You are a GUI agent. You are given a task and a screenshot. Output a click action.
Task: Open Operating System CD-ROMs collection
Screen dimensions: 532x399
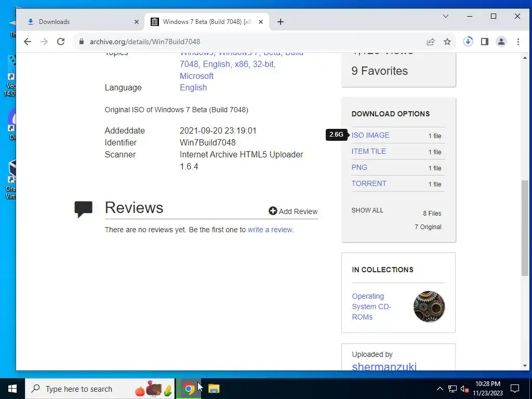(371, 307)
